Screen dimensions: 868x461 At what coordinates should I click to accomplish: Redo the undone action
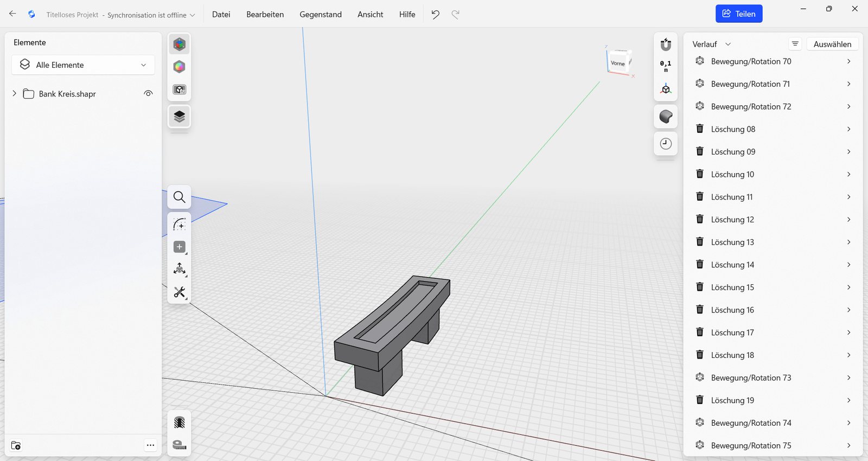point(456,15)
